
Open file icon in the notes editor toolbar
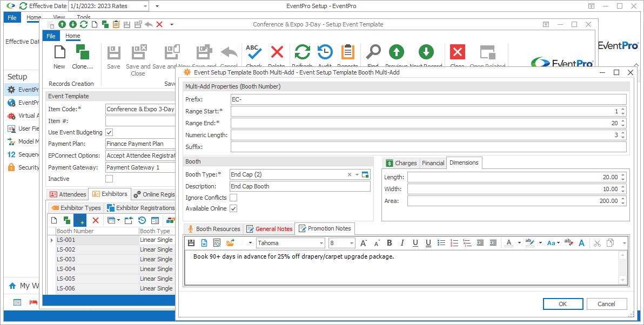click(x=230, y=243)
